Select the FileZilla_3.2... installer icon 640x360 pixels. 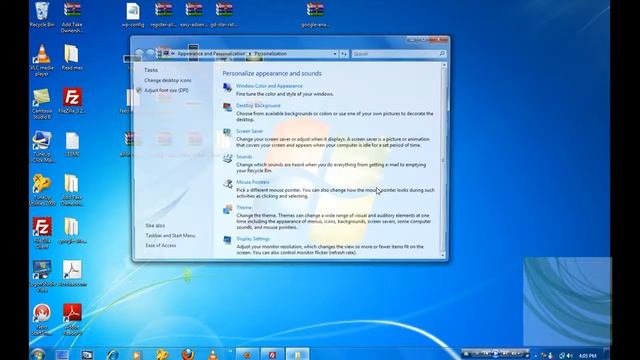[72, 101]
